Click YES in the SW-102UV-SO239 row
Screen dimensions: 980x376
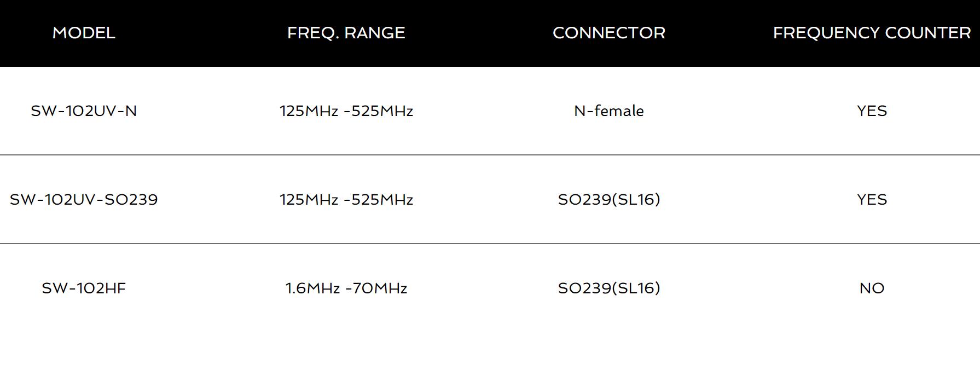(872, 200)
